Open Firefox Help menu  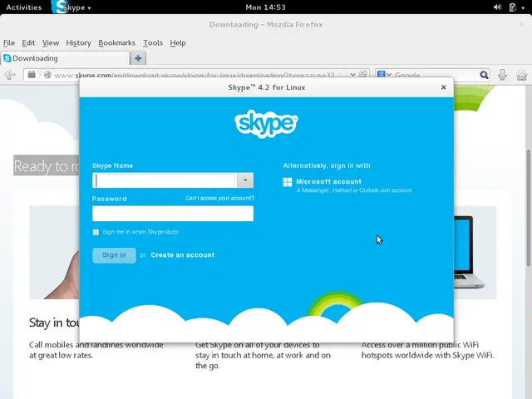pyautogui.click(x=178, y=42)
